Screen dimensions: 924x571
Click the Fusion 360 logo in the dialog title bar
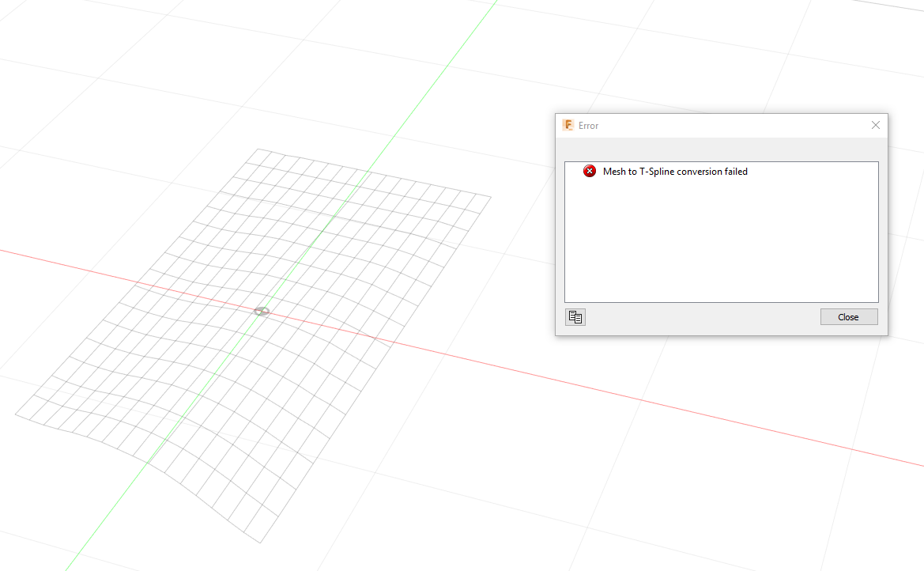pyautogui.click(x=568, y=125)
